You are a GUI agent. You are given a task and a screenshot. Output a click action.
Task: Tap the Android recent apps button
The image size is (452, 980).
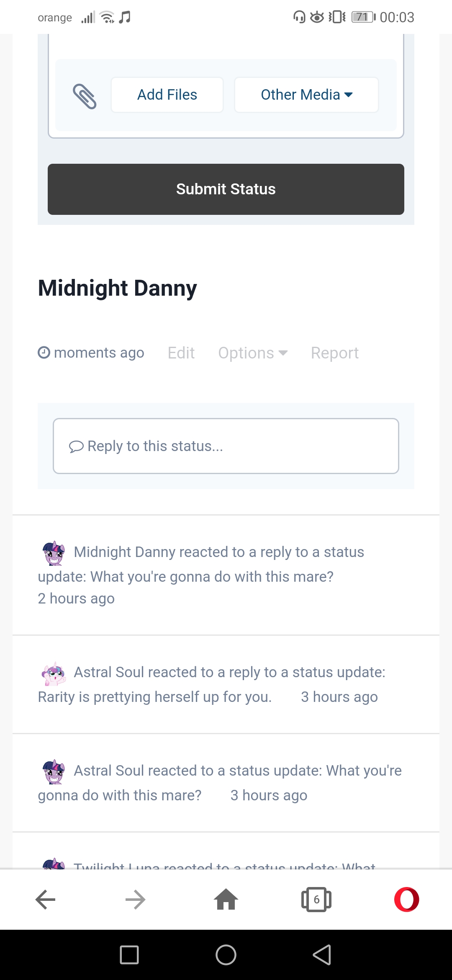tap(129, 955)
